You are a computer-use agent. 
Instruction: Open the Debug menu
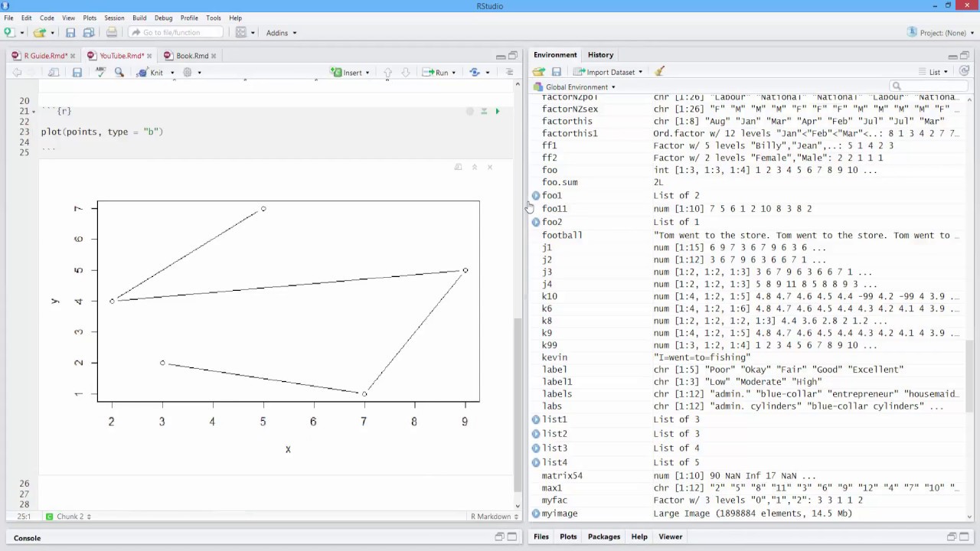click(x=163, y=18)
